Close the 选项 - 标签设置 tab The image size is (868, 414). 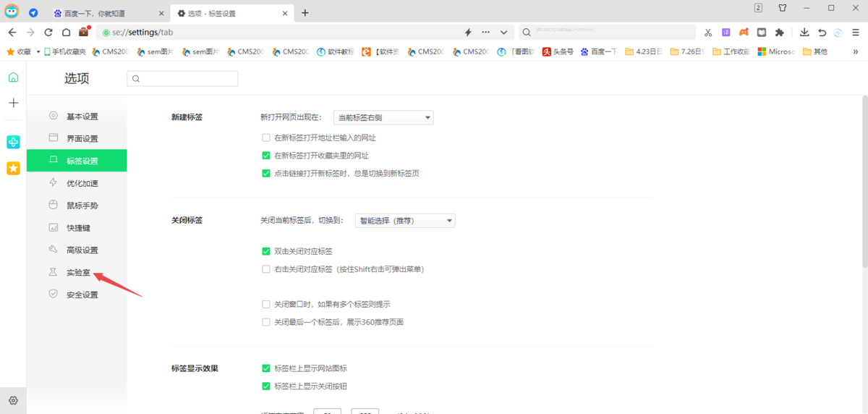285,13
